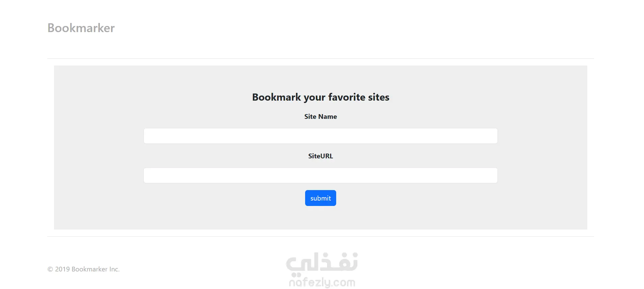This screenshot has height=289, width=644.
Task: Click the 'Bookmark your favorite sites' heading
Action: click(x=320, y=97)
